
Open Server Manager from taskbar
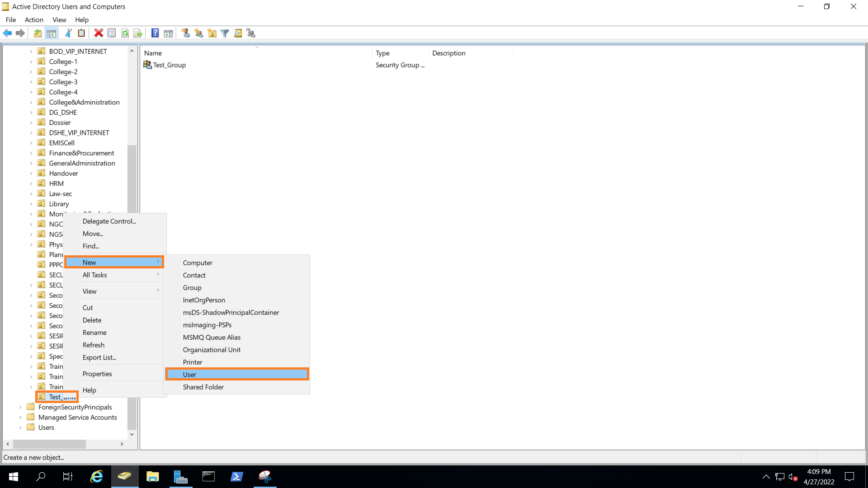pyautogui.click(x=181, y=476)
